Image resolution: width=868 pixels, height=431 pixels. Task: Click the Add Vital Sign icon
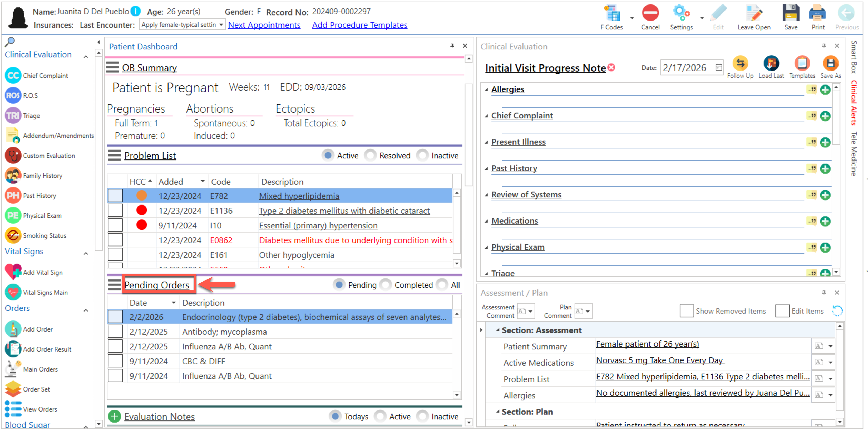pos(13,272)
